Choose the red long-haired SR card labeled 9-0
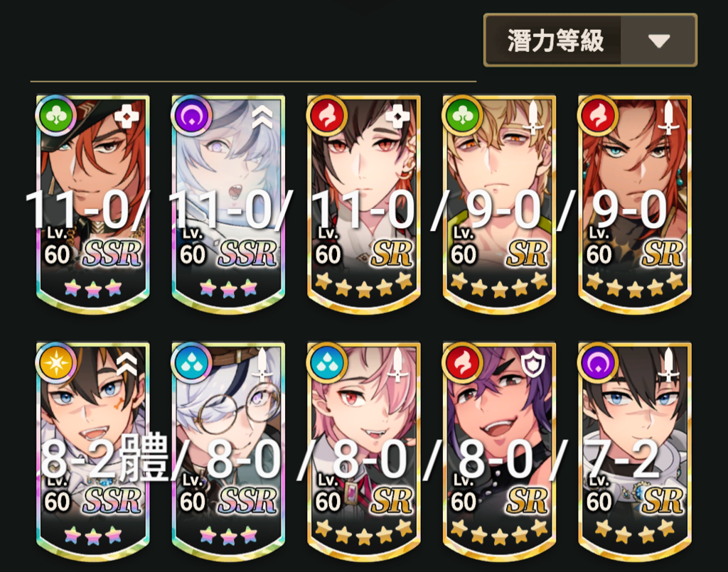 tap(635, 204)
